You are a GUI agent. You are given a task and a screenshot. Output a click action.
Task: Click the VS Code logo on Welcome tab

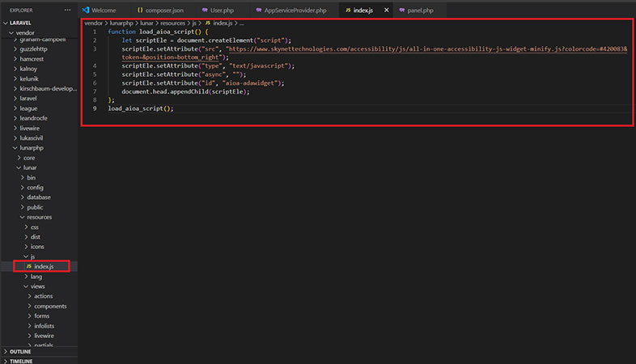85,10
